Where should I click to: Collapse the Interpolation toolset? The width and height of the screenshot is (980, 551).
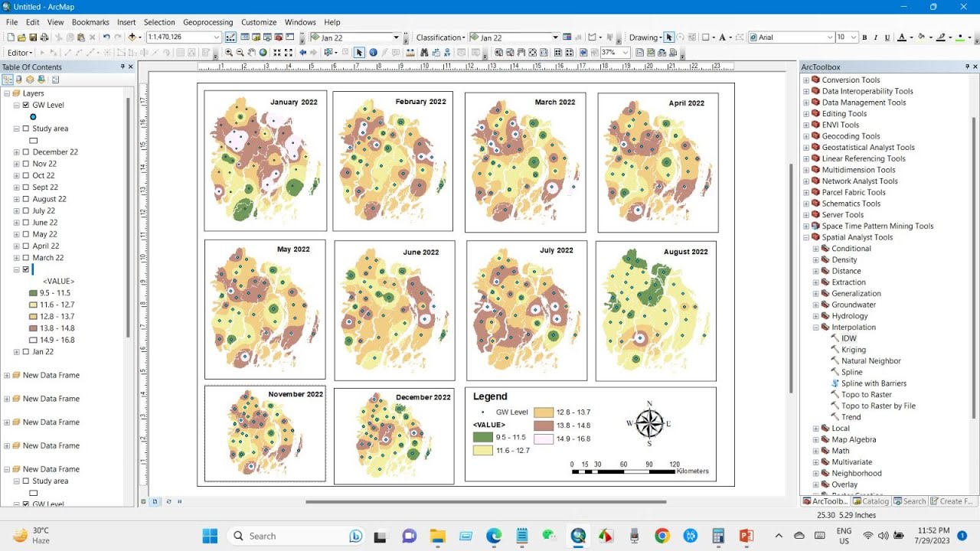click(x=816, y=328)
